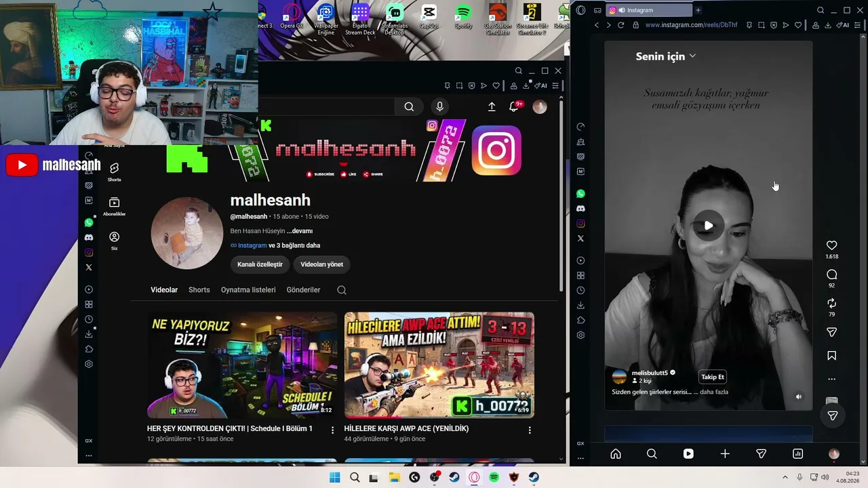Open WhatsApp in the Instagram window's Opera sidebar
Screen dimensions: 868x488
point(580,194)
